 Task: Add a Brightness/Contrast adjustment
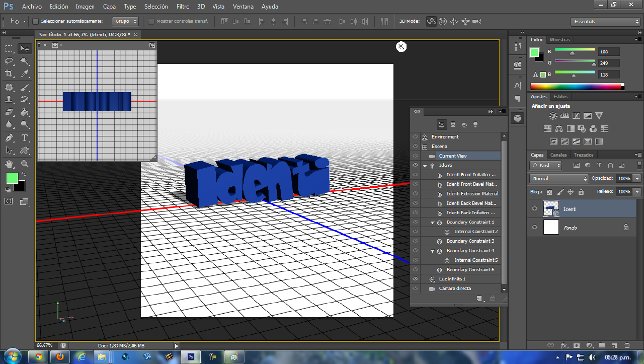[553, 116]
